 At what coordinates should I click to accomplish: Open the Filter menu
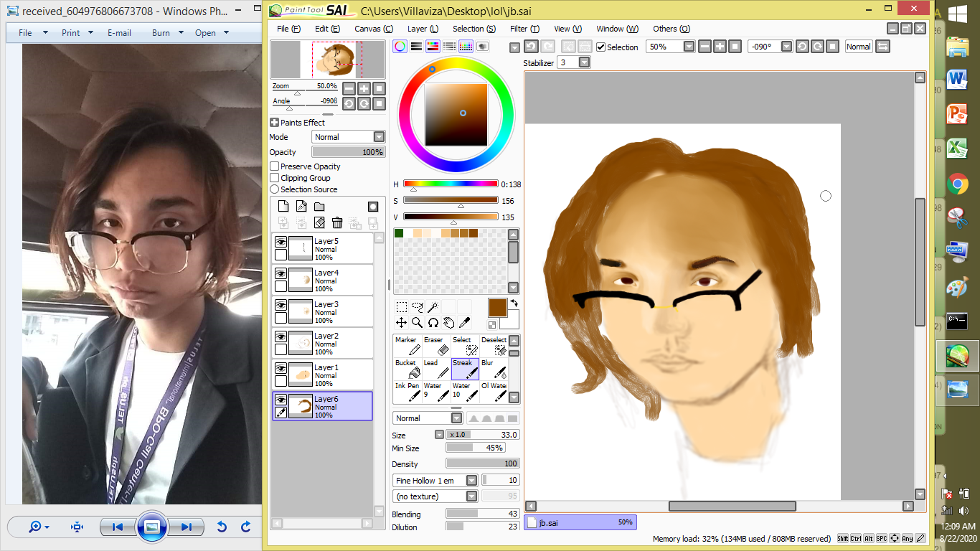(x=524, y=29)
